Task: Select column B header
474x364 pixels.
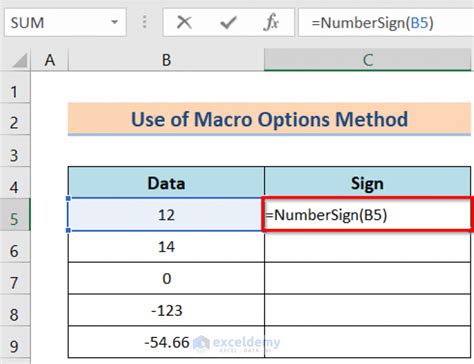Action: click(x=166, y=60)
